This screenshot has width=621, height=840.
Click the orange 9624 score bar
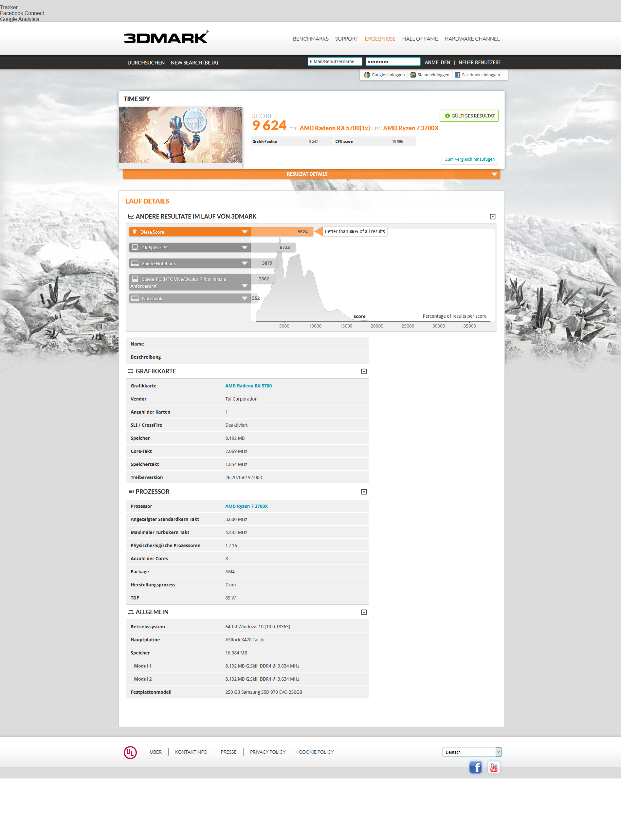(282, 232)
